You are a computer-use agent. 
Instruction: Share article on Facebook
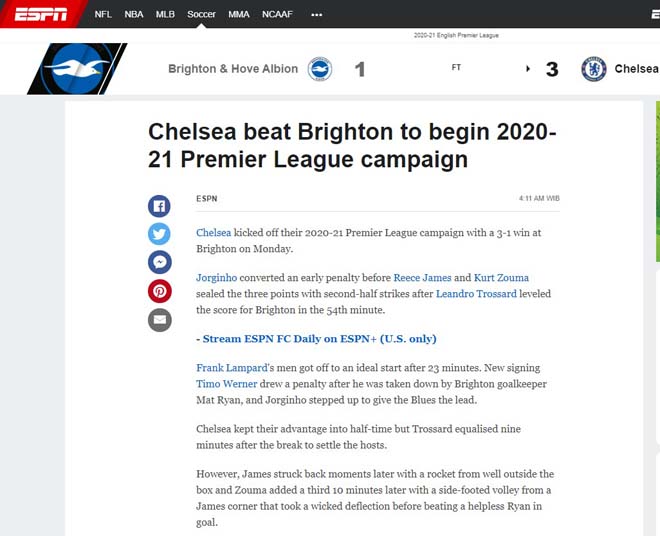(159, 207)
